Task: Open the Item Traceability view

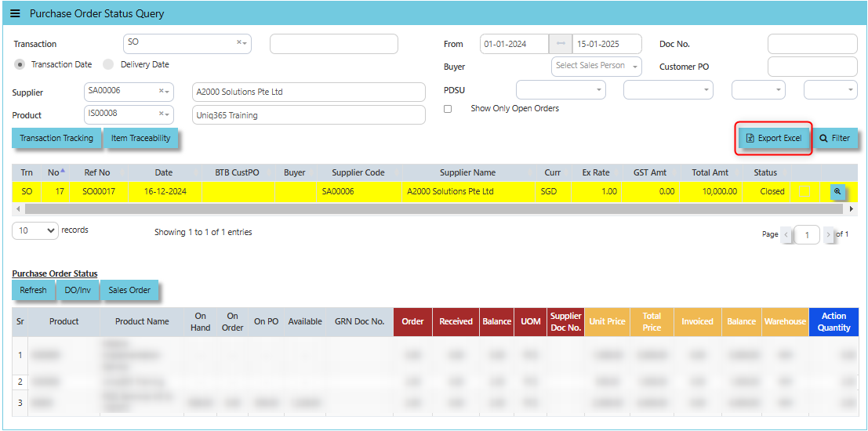Action: [x=140, y=139]
